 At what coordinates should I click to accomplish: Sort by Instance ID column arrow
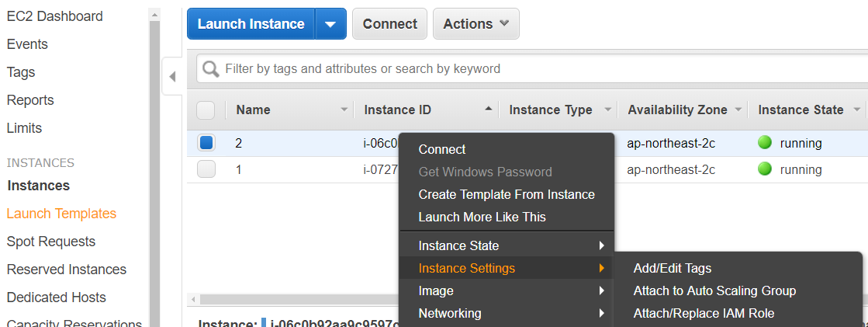(488, 110)
